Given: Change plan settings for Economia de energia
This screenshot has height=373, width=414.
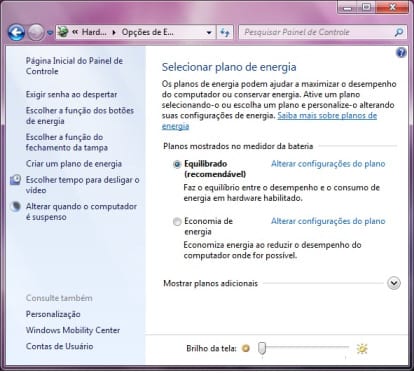Looking at the screenshot, I should point(328,221).
